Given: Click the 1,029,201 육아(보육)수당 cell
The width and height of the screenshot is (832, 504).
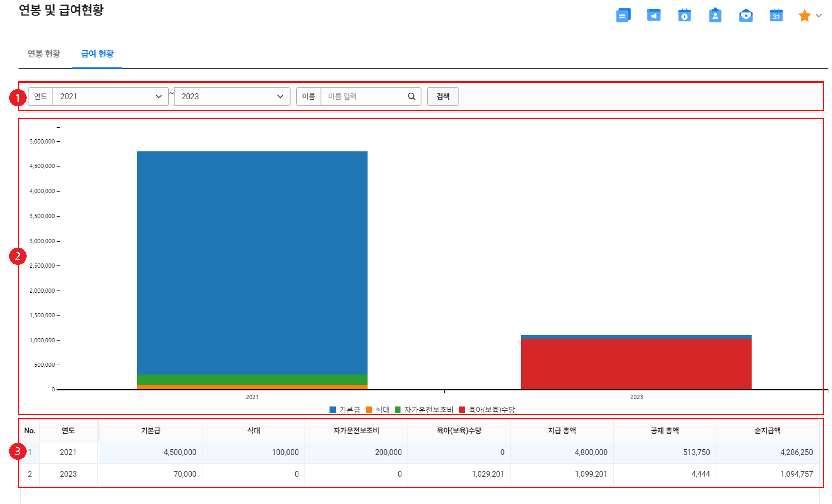Looking at the screenshot, I should coord(459,474).
